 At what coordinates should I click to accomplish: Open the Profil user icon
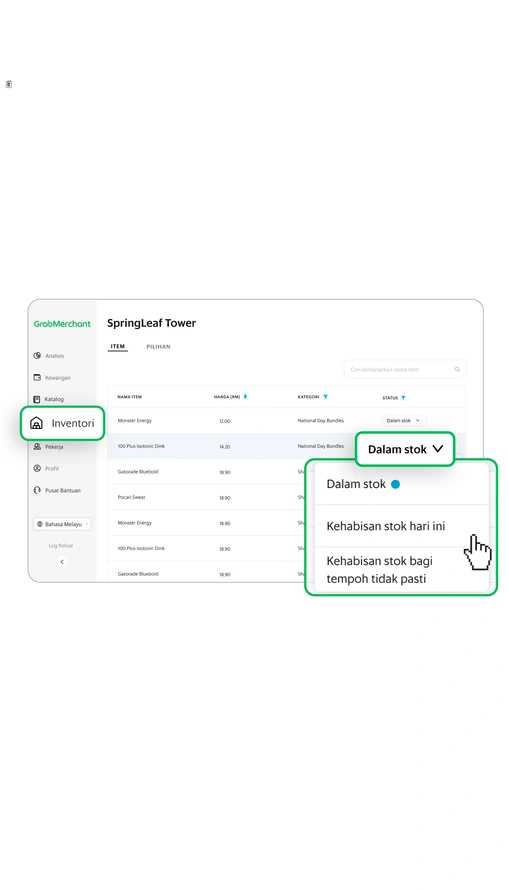[37, 468]
